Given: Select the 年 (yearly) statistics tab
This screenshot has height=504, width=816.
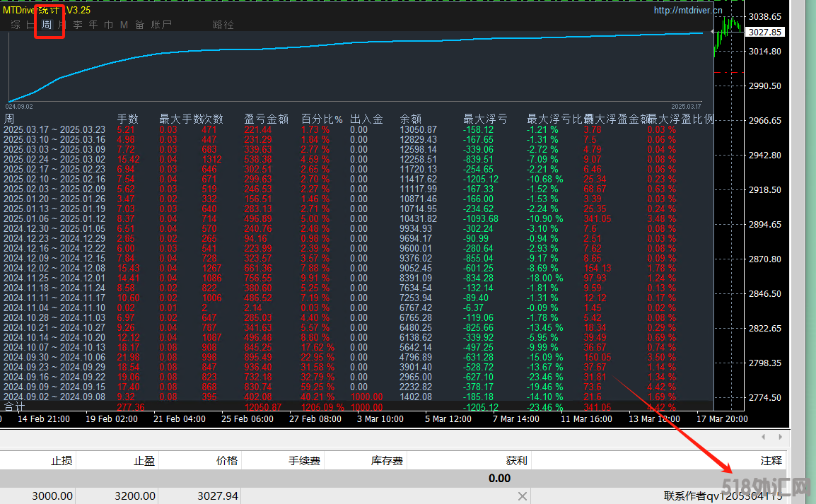Looking at the screenshot, I should coord(93,25).
